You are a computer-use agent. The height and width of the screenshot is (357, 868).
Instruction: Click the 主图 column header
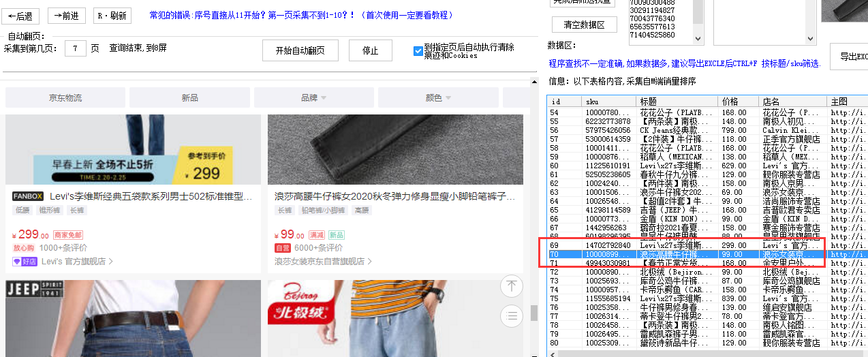coord(848,101)
